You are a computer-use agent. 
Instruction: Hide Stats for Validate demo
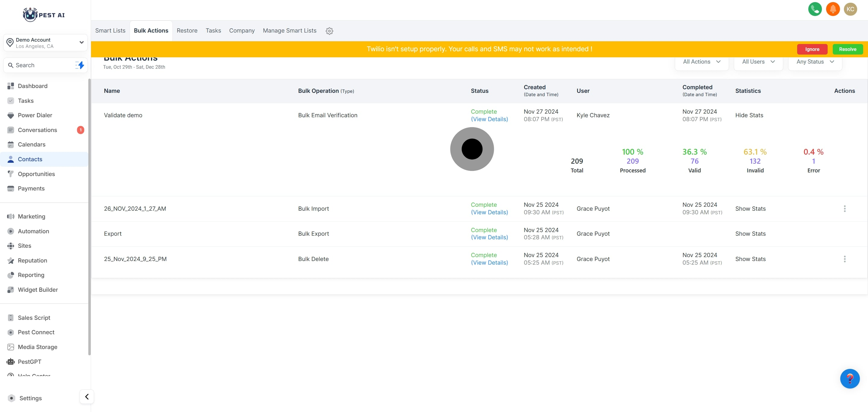749,115
